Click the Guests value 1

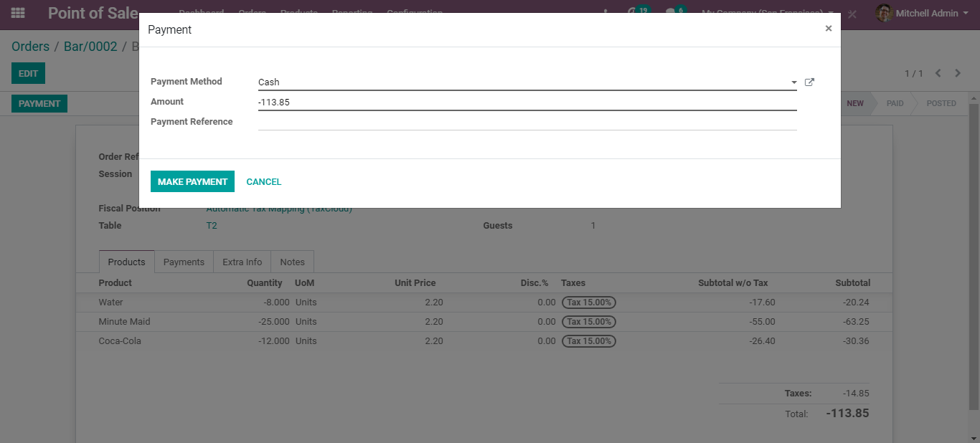click(x=593, y=226)
